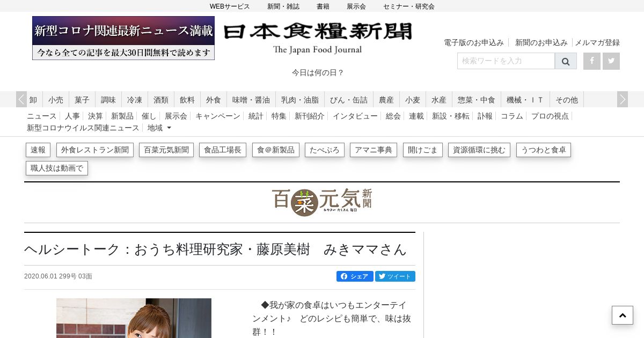
Task: Click the 職人技は動画で tag button
Action: coord(57,168)
